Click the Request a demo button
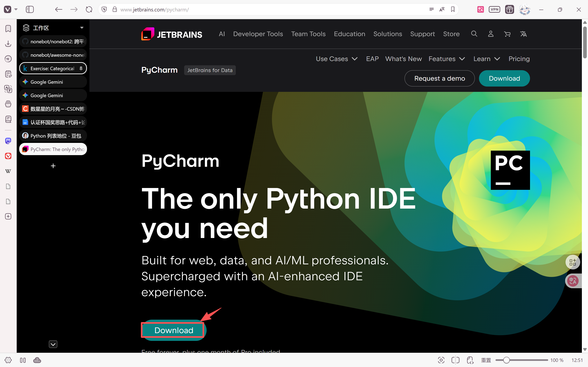Viewport: 588px width, 367px height. click(x=439, y=78)
